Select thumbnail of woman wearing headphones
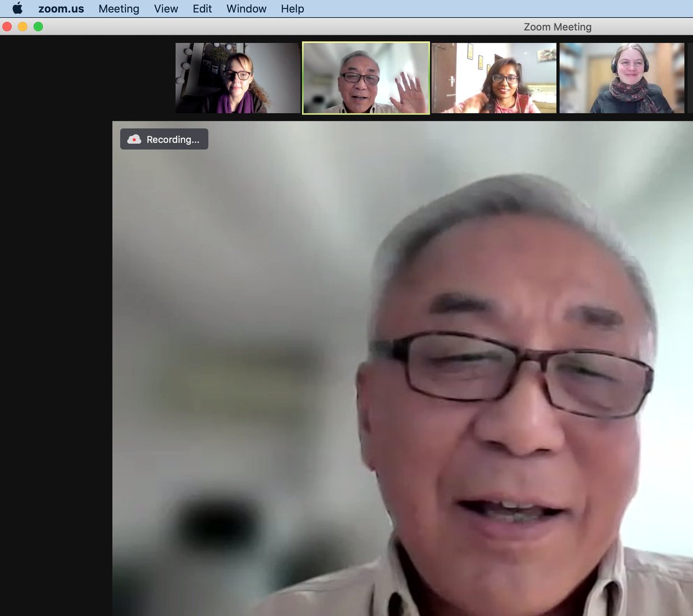Screen dimensions: 693x616 622,78
